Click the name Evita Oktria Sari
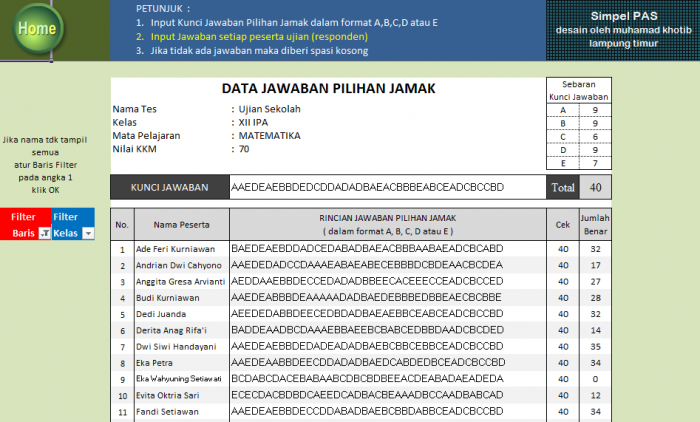 click(x=167, y=396)
